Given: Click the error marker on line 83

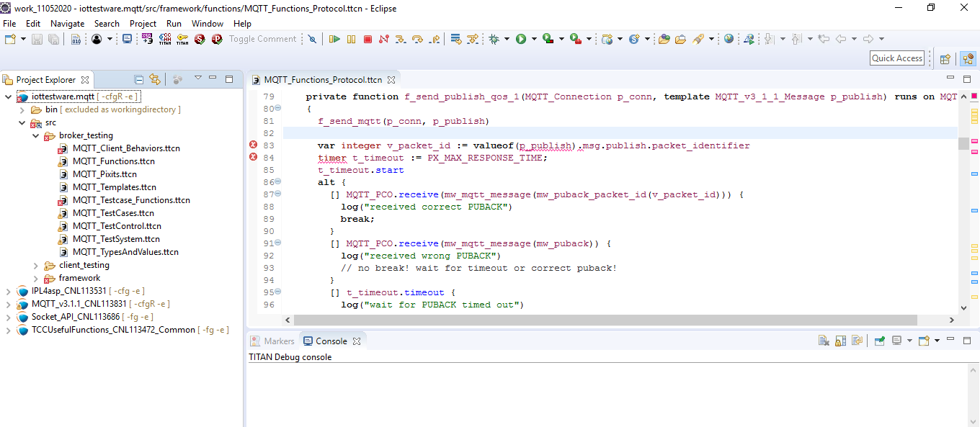Looking at the screenshot, I should 253,145.
